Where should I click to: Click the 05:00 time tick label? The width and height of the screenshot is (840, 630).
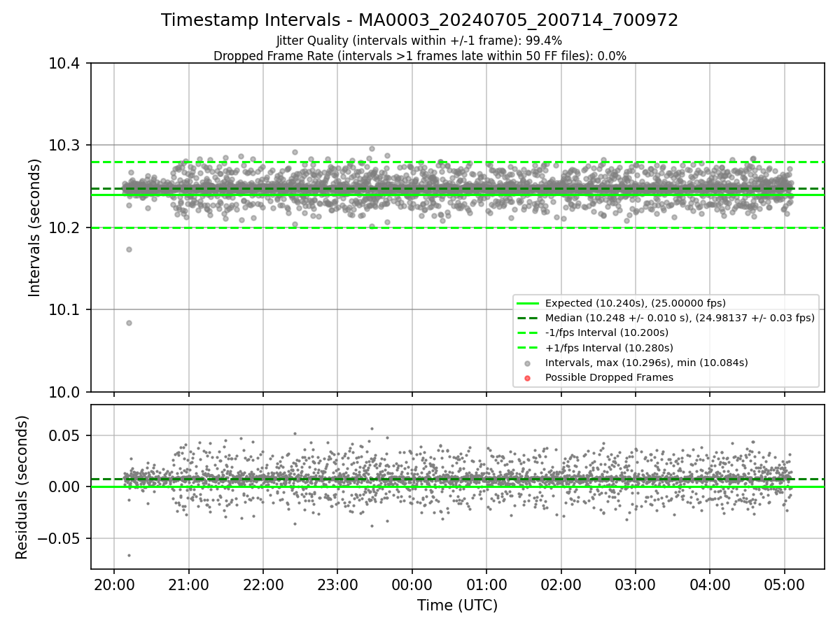pyautogui.click(x=784, y=584)
